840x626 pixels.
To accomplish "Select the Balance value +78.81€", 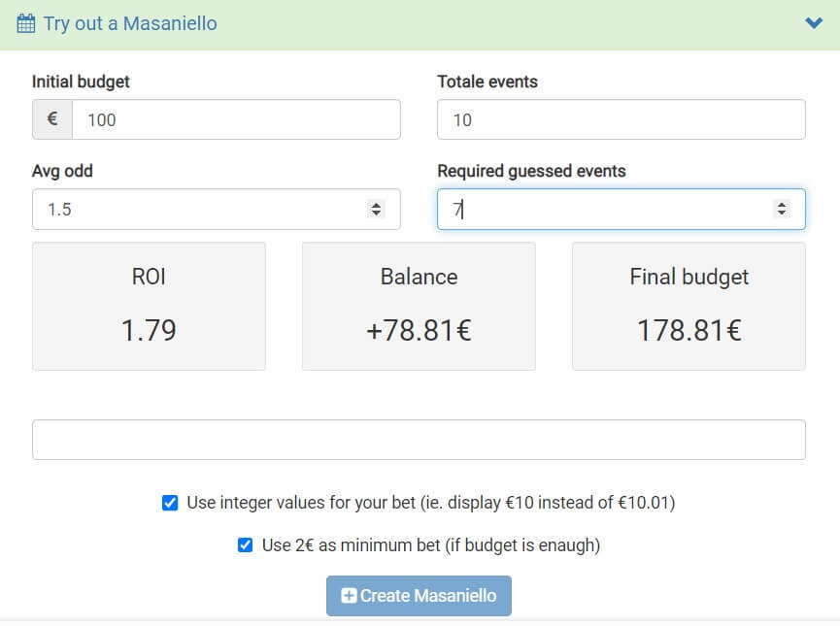I will point(419,330).
